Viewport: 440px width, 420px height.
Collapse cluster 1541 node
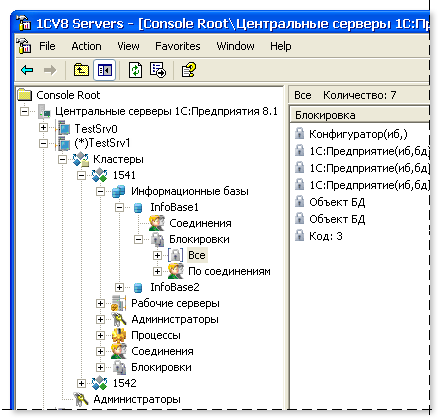(81, 175)
